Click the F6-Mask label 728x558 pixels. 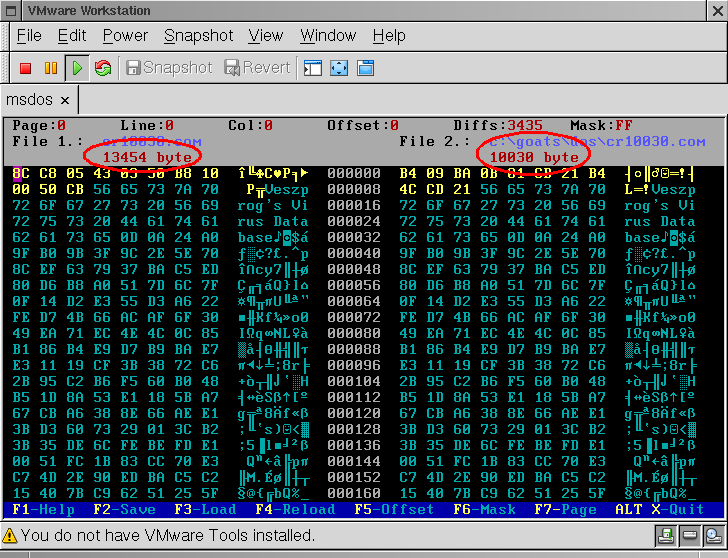[x=484, y=509]
